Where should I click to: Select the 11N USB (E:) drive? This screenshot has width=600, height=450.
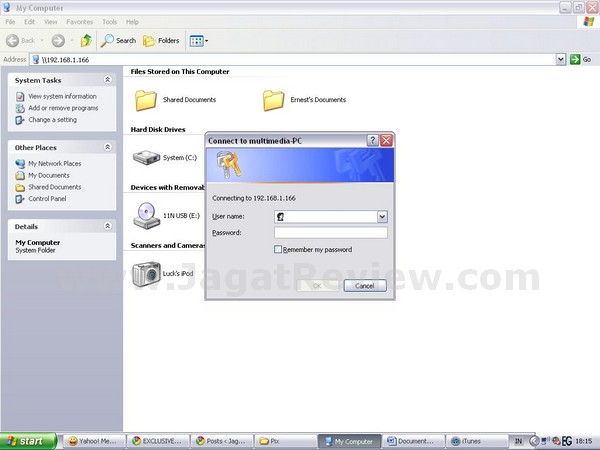(146, 214)
